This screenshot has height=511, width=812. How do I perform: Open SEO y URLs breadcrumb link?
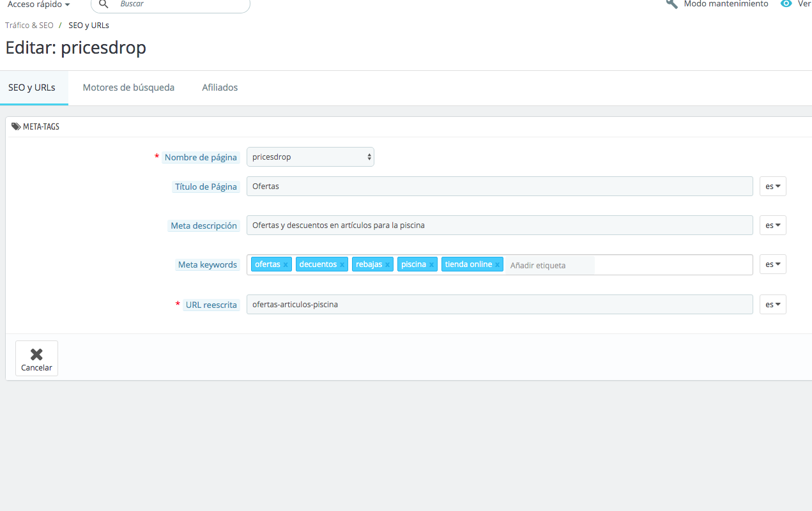click(x=89, y=26)
